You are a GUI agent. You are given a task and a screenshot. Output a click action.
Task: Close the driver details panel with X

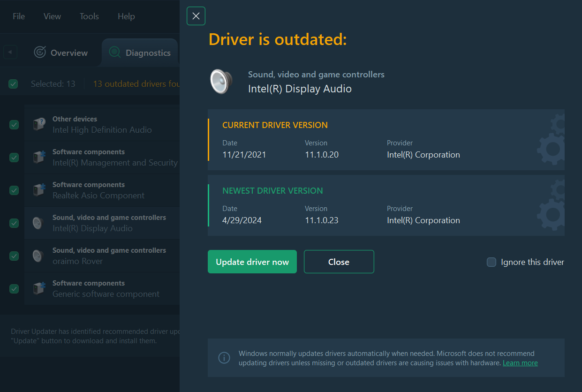click(196, 16)
